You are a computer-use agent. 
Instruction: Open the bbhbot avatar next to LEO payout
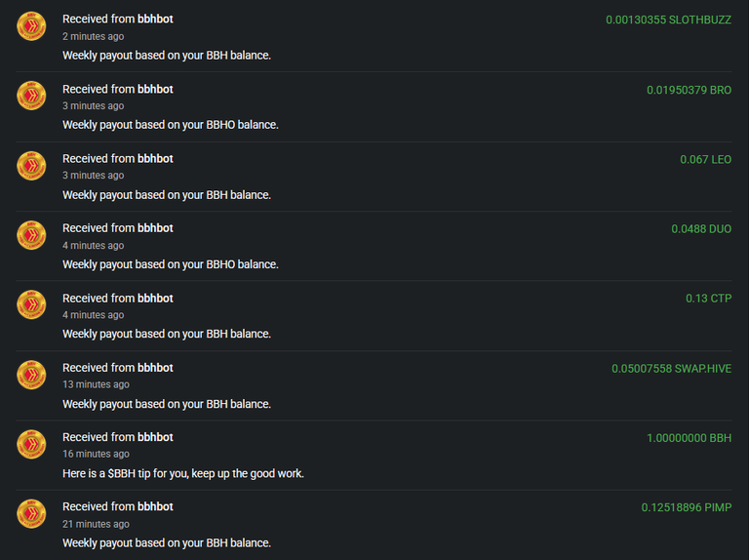(31, 165)
